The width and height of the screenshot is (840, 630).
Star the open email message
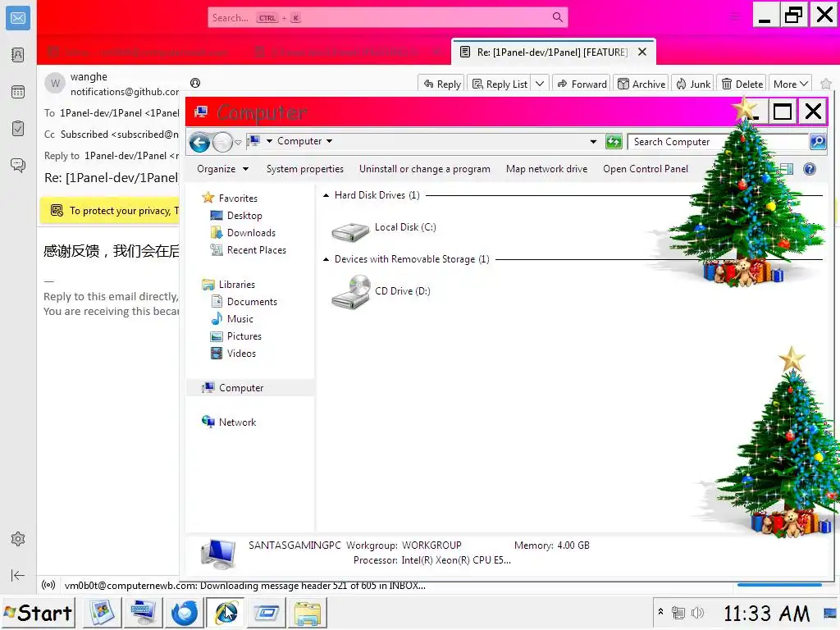(825, 84)
